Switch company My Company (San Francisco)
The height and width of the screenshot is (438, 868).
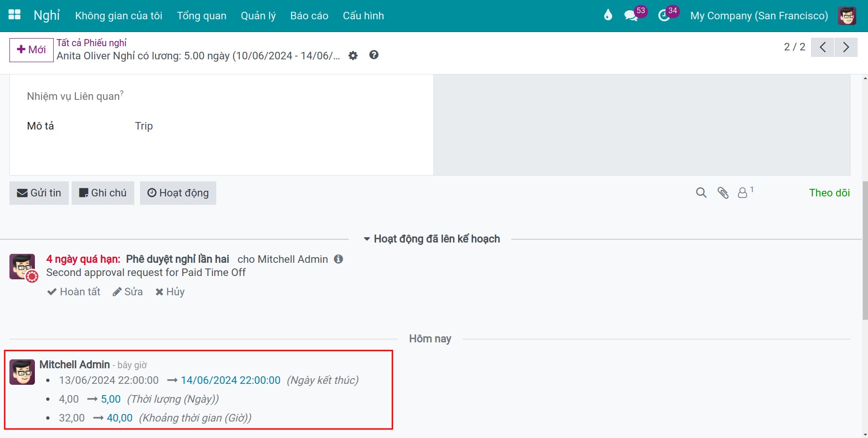click(759, 16)
